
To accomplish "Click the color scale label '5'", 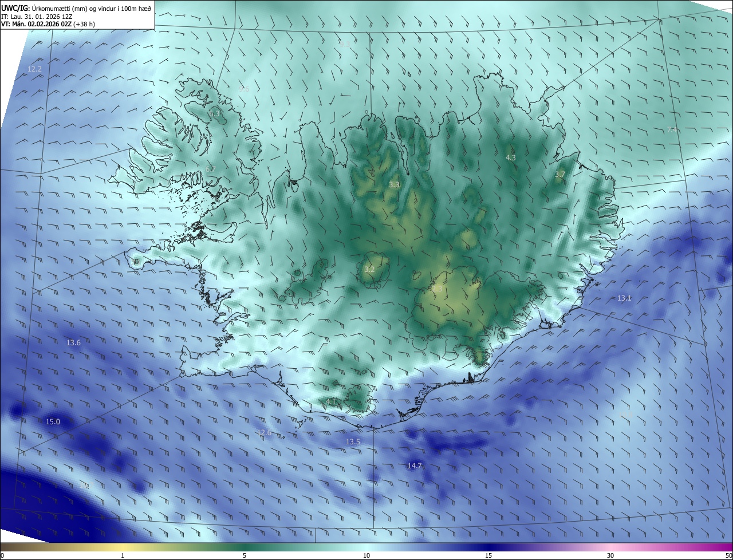I will pyautogui.click(x=245, y=555).
